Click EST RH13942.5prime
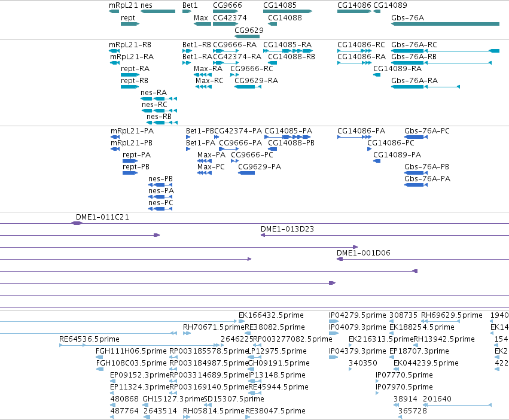Viewport: 509px width, 420px height. (x=444, y=339)
